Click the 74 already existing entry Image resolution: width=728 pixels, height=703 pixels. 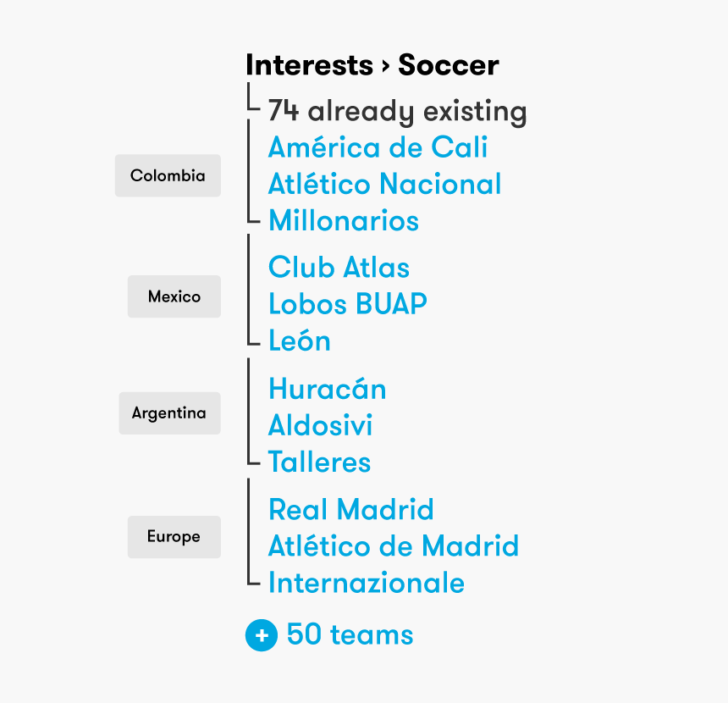tap(397, 112)
